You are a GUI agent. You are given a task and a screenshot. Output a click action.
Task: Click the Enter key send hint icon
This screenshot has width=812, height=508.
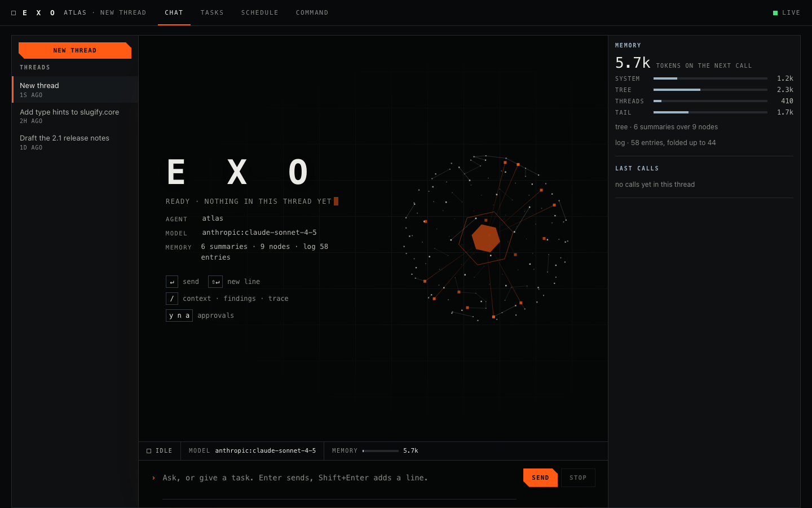point(172,282)
